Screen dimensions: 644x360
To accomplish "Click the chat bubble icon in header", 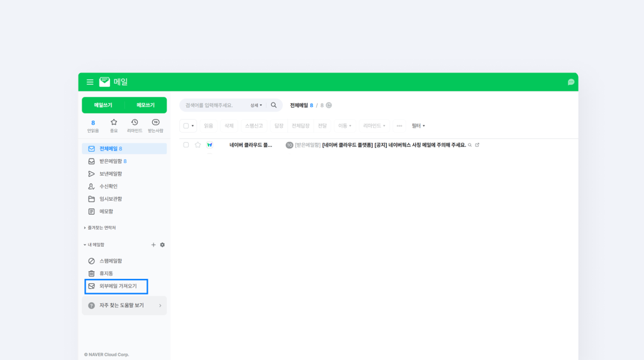I will coord(571,82).
